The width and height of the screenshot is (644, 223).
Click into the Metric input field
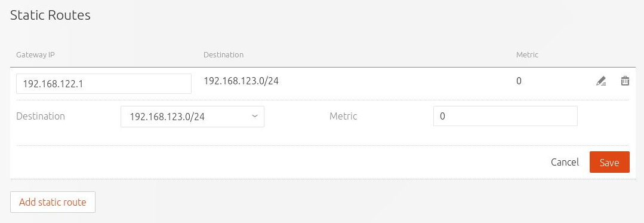[x=505, y=116]
